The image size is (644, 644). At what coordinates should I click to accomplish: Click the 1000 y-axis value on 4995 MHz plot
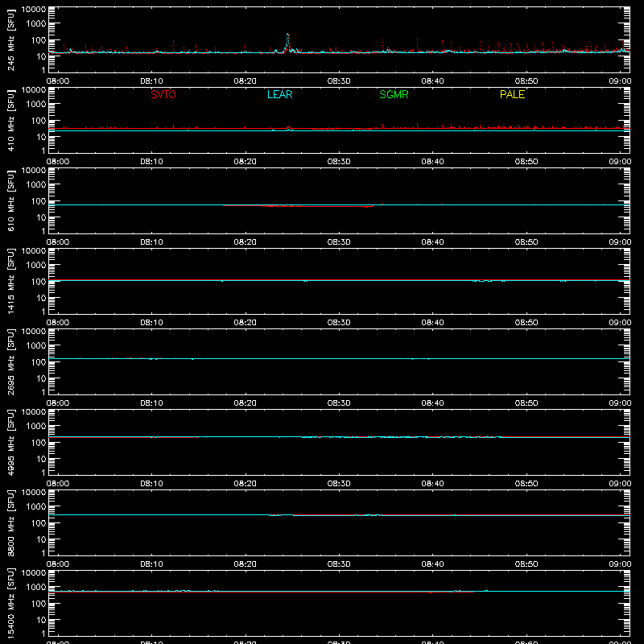pos(36,427)
